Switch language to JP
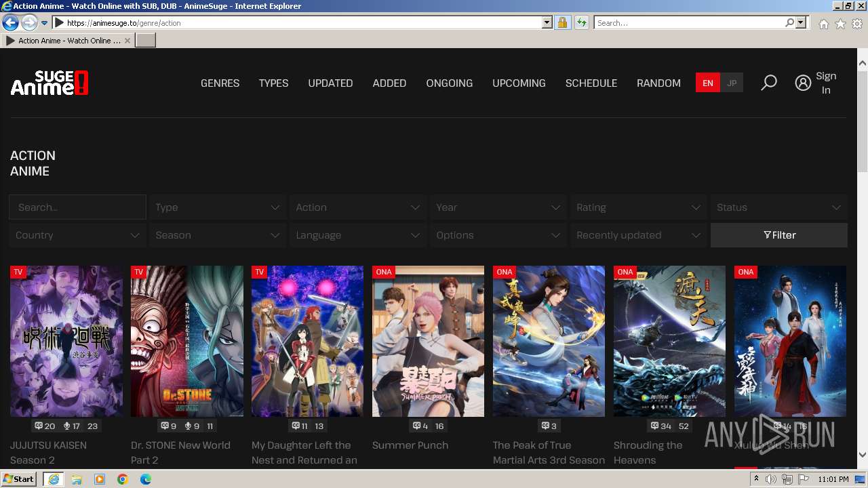 (732, 83)
